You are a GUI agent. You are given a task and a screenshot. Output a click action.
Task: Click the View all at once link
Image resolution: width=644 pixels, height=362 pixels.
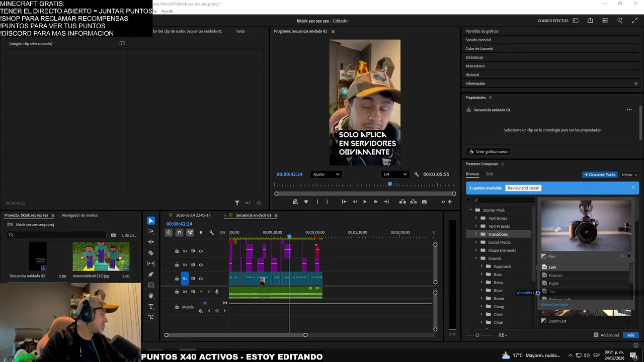click(554, 305)
